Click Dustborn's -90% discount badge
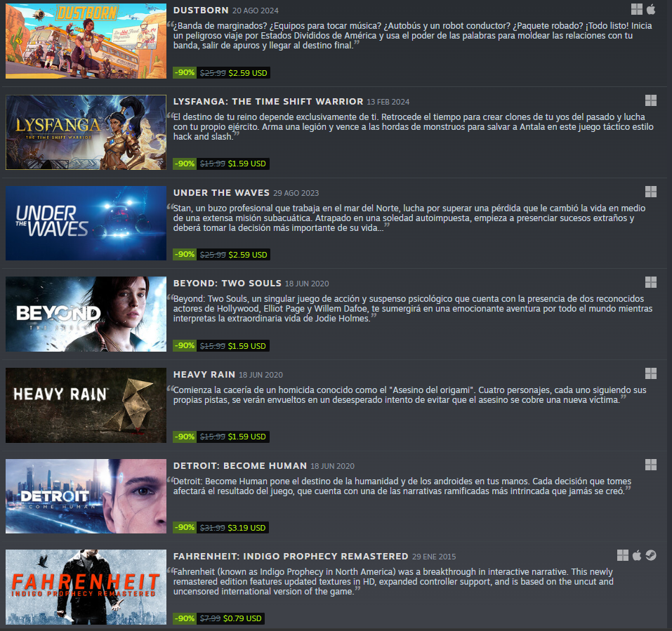This screenshot has width=672, height=631. point(185,73)
